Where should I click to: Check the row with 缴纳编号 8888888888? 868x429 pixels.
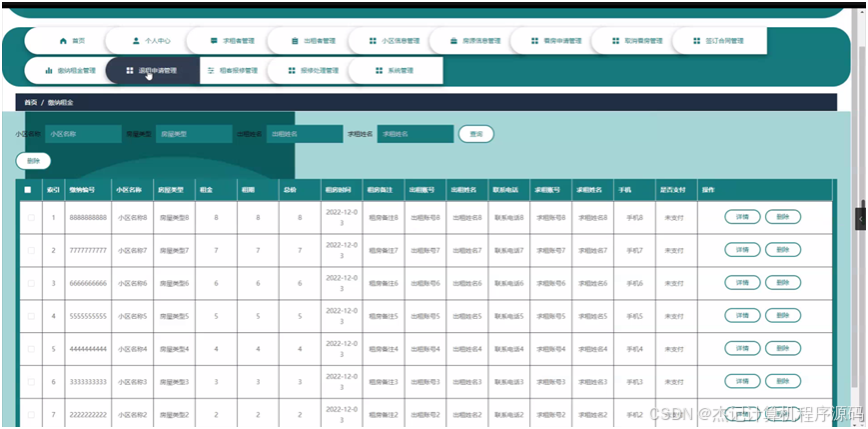[31, 218]
